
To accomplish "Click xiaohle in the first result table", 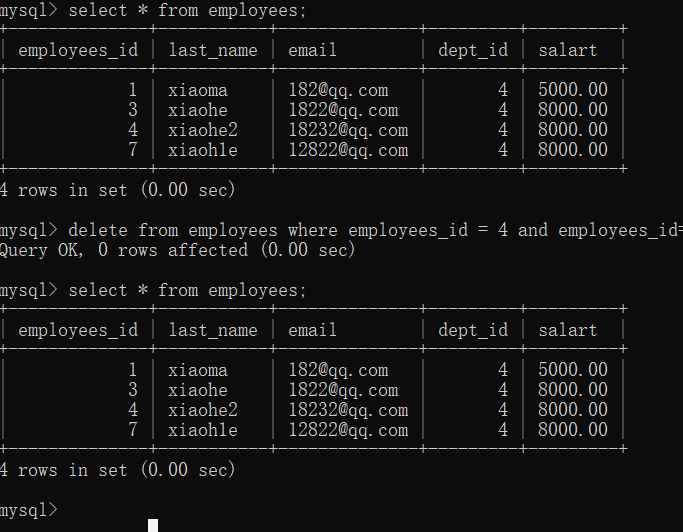I will (203, 150).
